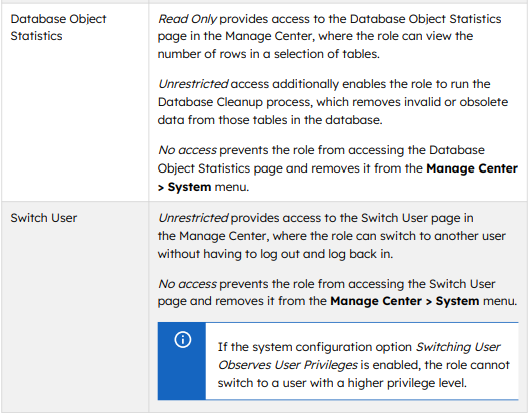Click the italic Switching User text in note

pyautogui.click(x=458, y=347)
